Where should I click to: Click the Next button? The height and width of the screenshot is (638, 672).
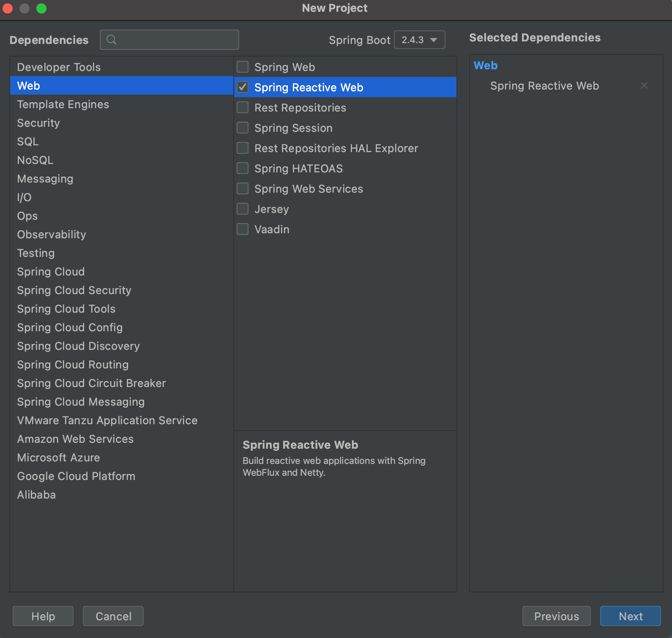[630, 616]
